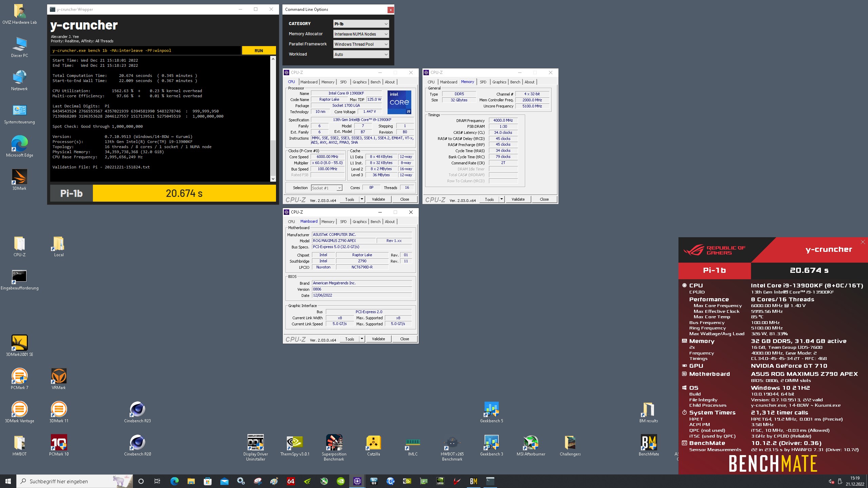Expand Tools arrow in CPU-Z CPU window

coord(362,199)
